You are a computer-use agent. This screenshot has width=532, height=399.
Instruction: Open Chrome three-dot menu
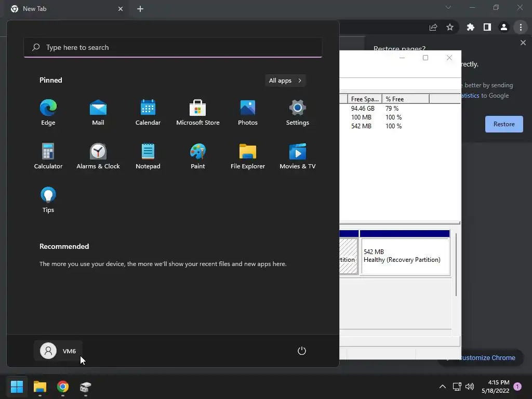(521, 28)
